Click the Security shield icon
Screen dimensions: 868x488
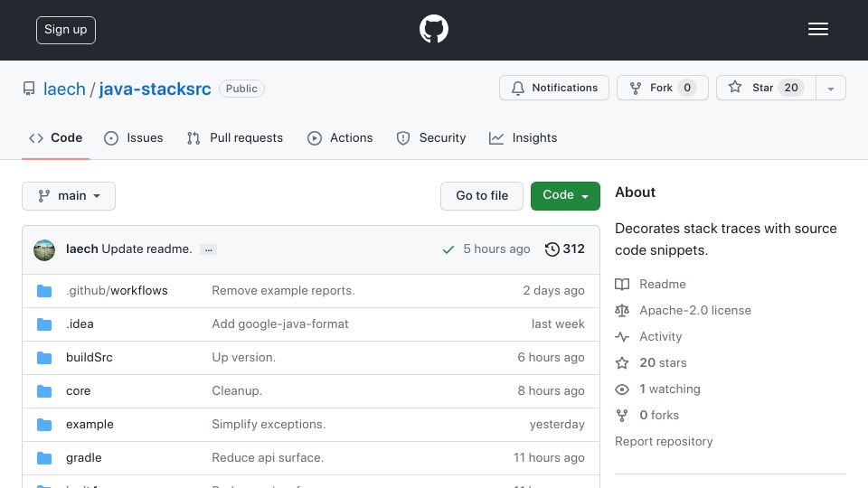click(403, 138)
